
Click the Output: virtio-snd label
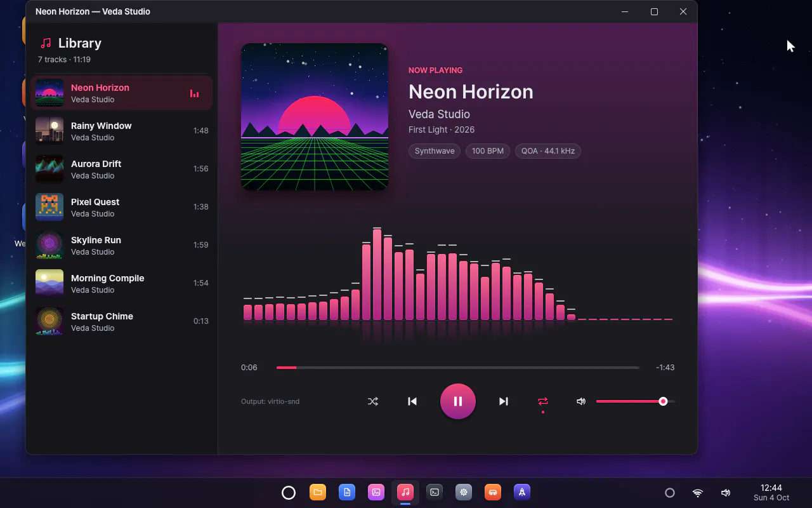click(270, 401)
